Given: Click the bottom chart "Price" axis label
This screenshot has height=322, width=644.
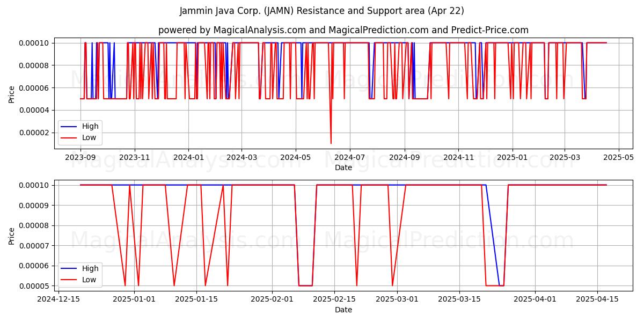Looking at the screenshot, I should [11, 236].
